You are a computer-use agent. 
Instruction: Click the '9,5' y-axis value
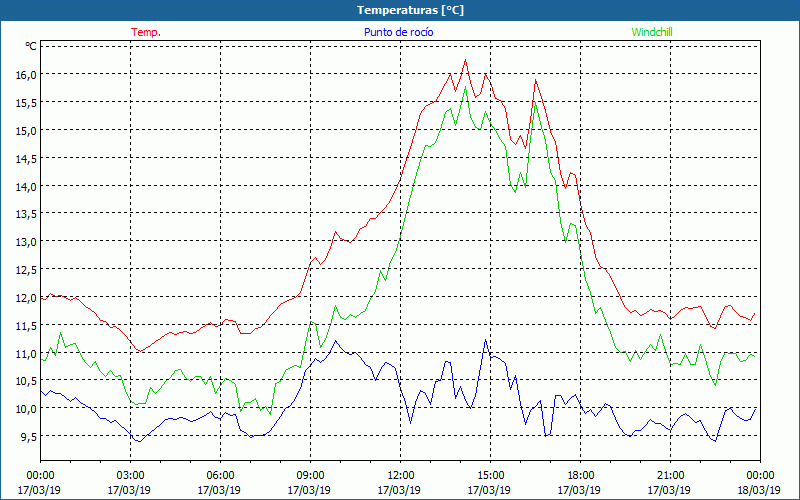point(29,436)
